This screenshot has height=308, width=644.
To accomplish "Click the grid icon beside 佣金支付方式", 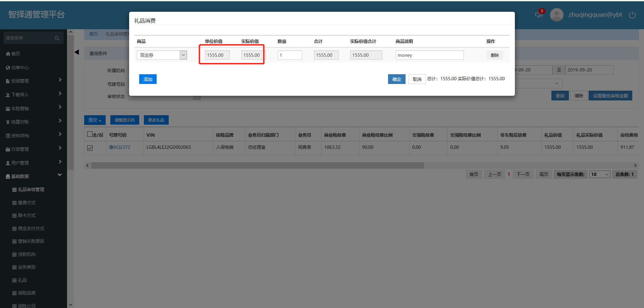I will pyautogui.click(x=14, y=229).
